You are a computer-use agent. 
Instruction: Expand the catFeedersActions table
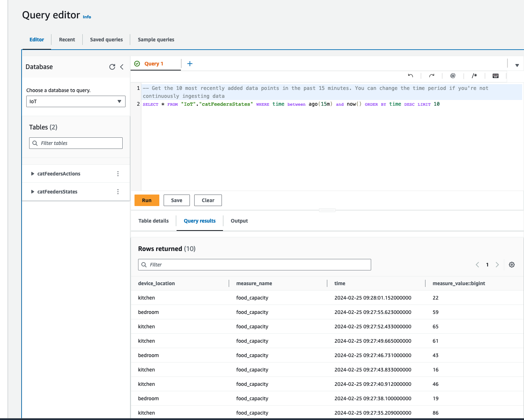click(x=33, y=174)
